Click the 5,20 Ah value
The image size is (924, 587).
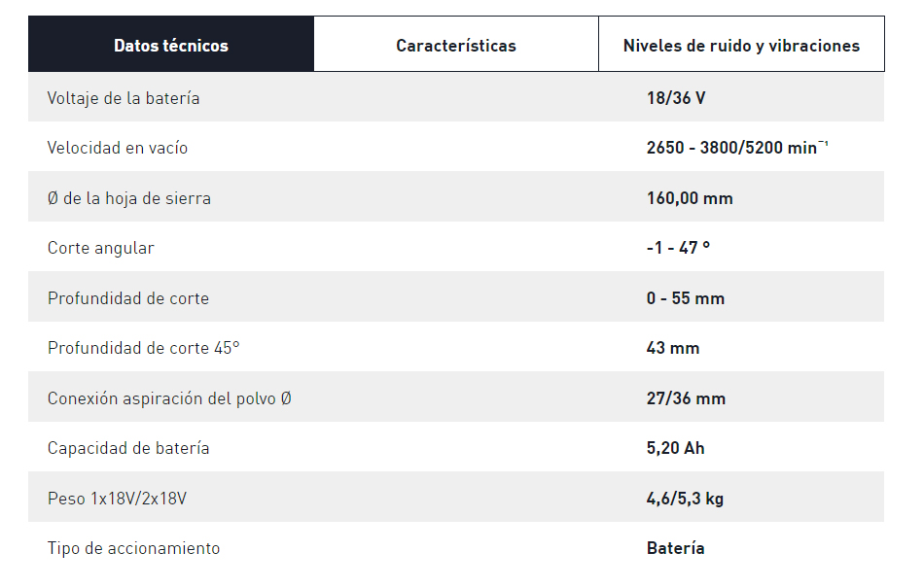click(x=675, y=448)
